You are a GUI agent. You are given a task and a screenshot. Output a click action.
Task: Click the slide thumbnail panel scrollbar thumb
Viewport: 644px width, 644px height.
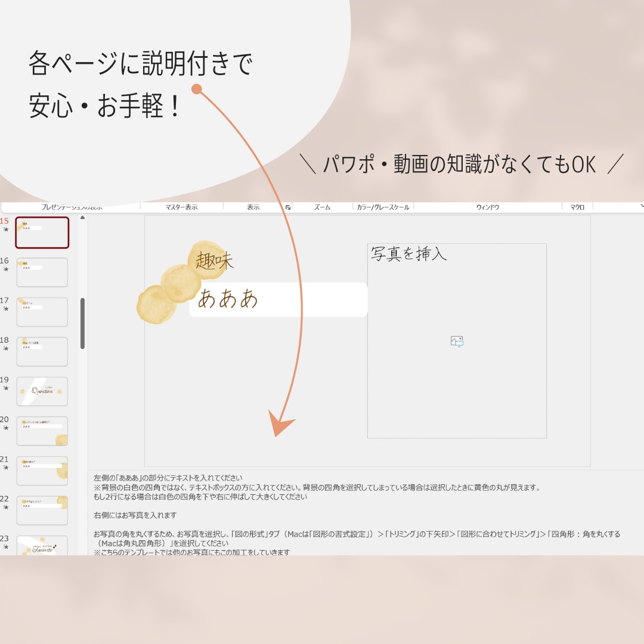point(82,324)
